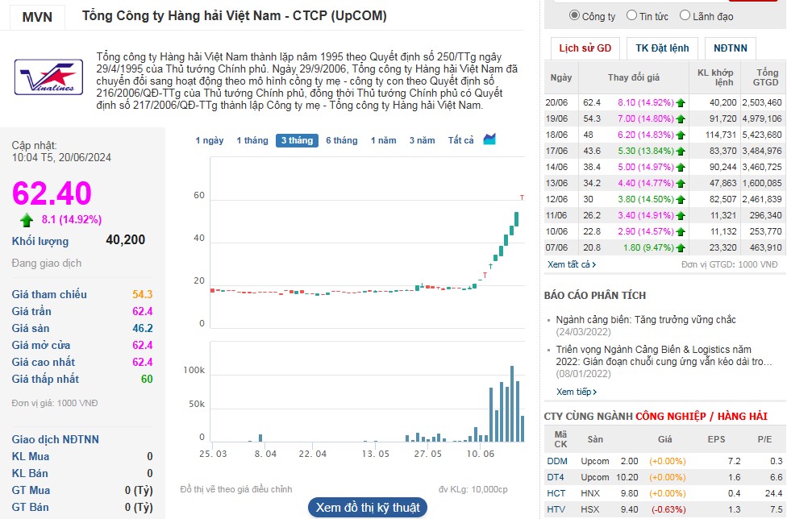Screen dimensions: 812x519
Task: Click the green arrow in 20/06 row
Action: (x=681, y=103)
